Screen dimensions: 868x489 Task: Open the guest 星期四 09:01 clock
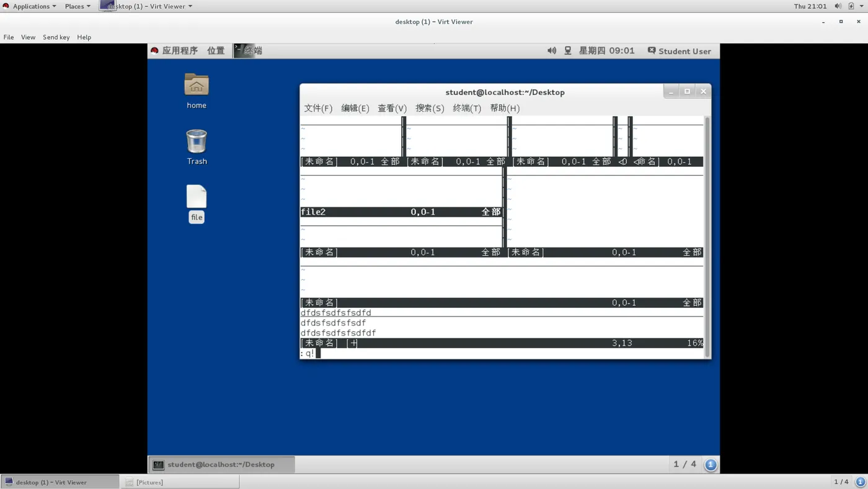pyautogui.click(x=606, y=51)
